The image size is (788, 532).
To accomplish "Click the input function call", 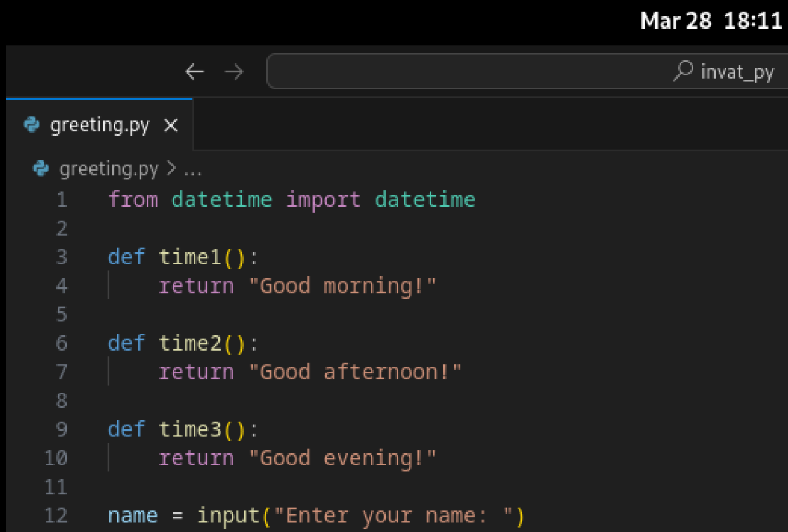I will 228,515.
